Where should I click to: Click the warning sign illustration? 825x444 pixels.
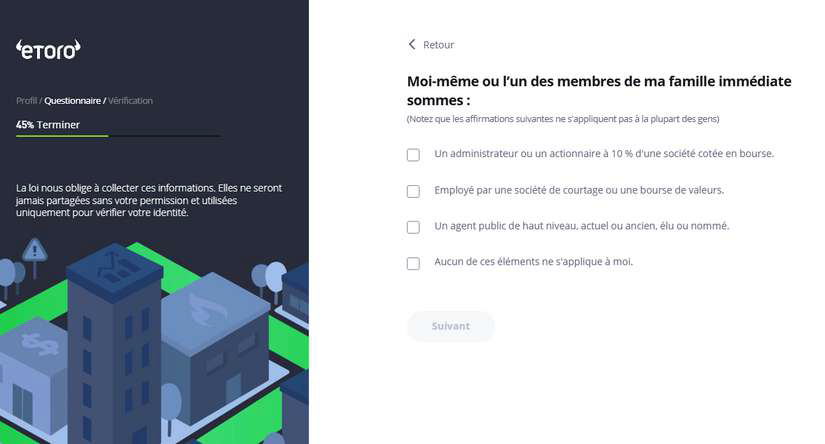(35, 248)
